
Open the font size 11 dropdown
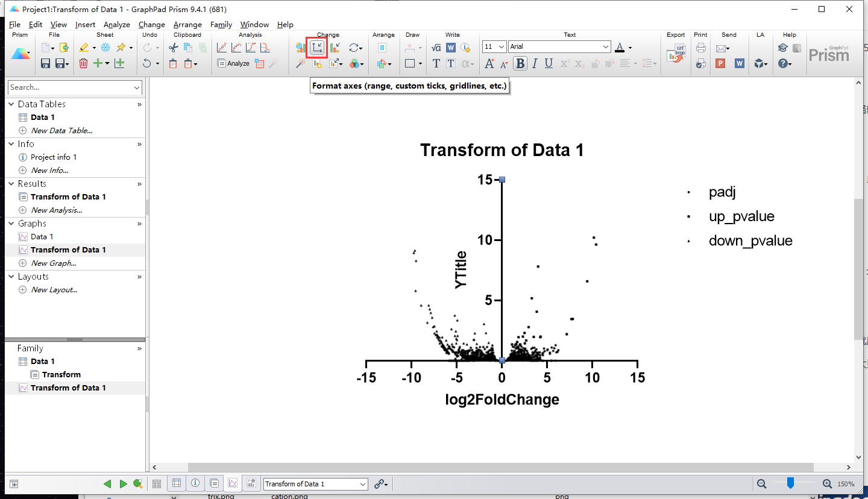(501, 47)
